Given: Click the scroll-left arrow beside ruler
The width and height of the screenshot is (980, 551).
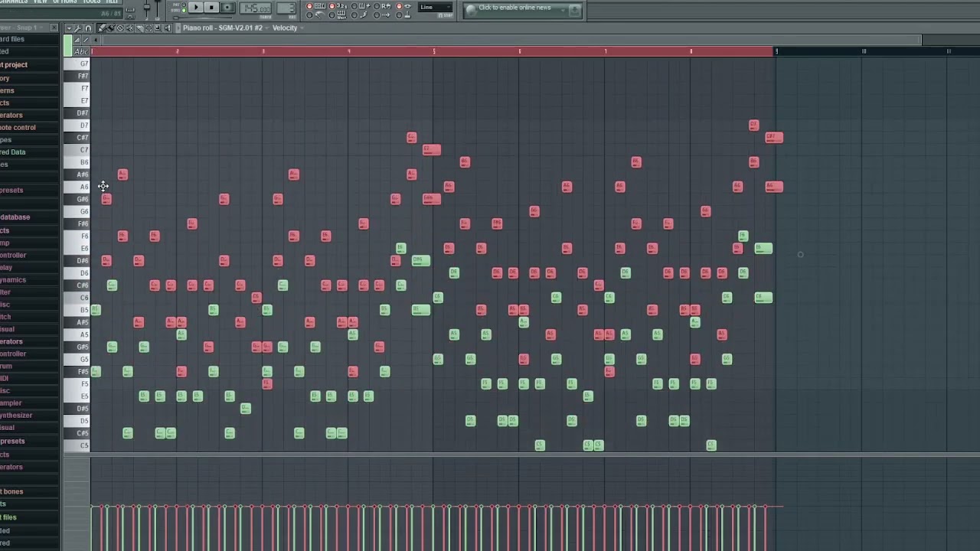Looking at the screenshot, I should point(96,40).
